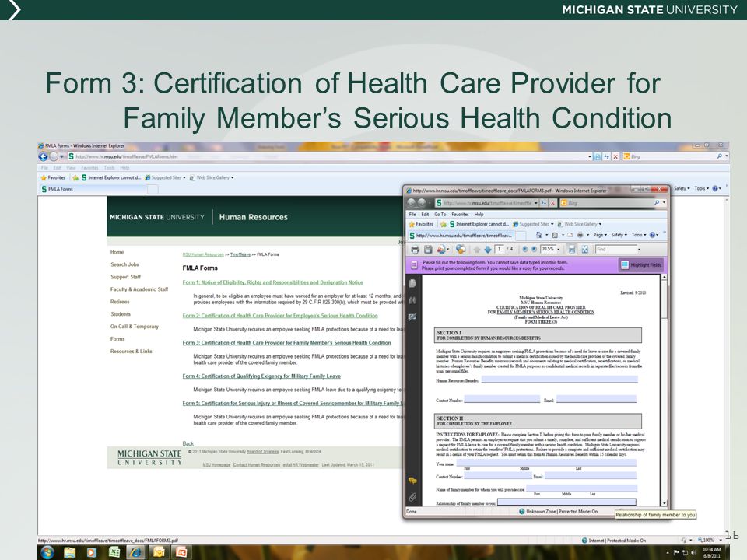Screen dimensions: 747x560
Task: Click the Relationship of family member field
Action: click(566, 502)
